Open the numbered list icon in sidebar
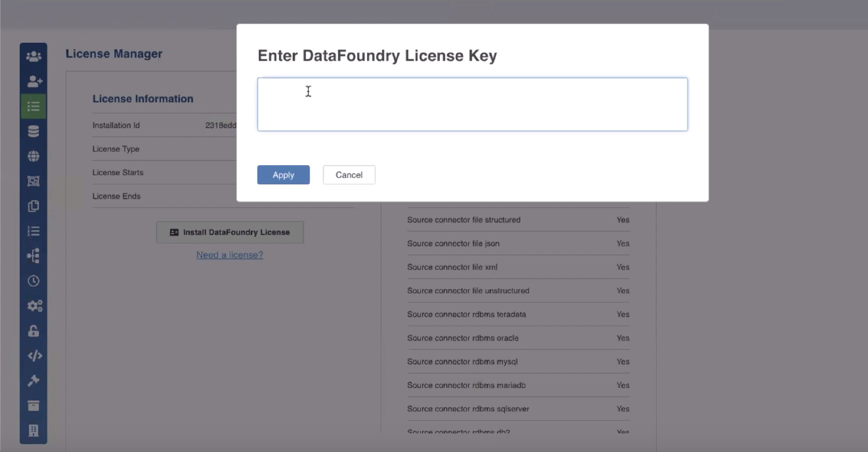Image resolution: width=868 pixels, height=452 pixels. click(x=33, y=231)
